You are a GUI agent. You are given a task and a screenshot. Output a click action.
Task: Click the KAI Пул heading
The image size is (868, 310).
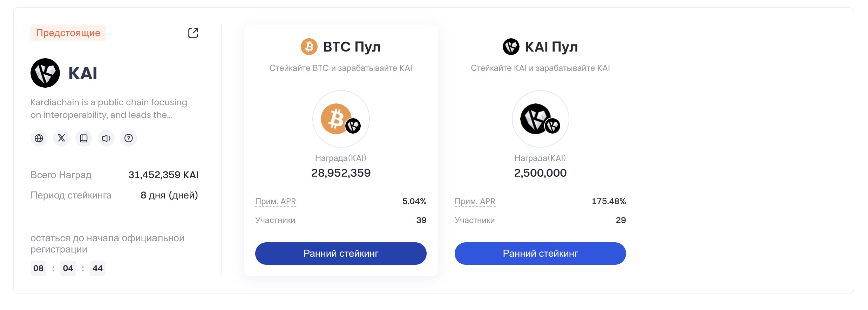551,47
